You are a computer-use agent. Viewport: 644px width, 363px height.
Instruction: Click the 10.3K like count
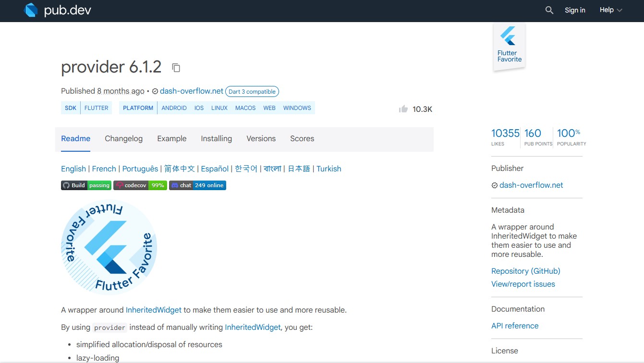coord(423,109)
